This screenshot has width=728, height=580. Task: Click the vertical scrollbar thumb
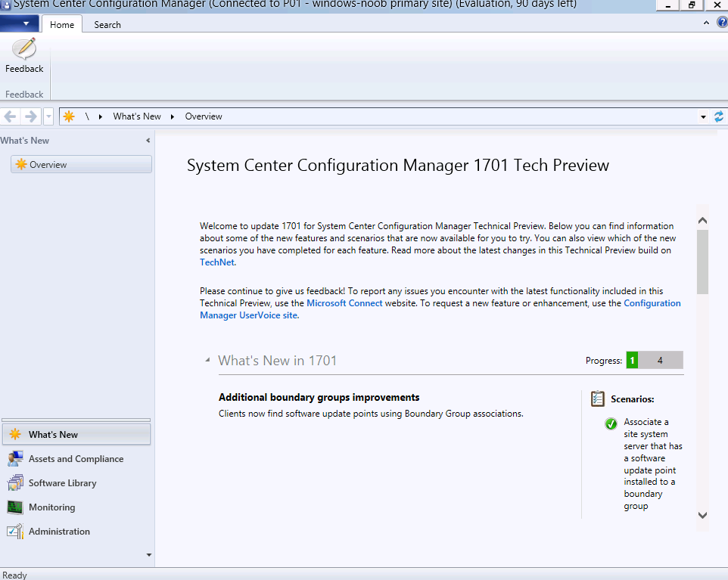pyautogui.click(x=702, y=262)
